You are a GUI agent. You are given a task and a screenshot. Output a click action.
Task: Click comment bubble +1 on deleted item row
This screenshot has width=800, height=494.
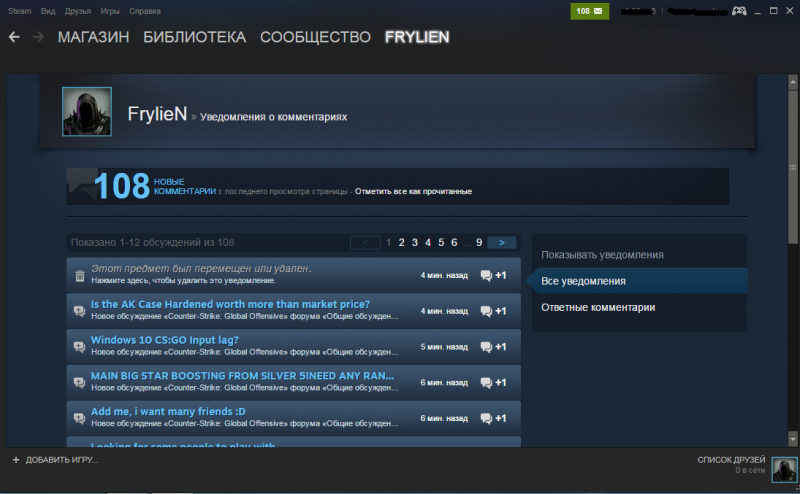[493, 276]
